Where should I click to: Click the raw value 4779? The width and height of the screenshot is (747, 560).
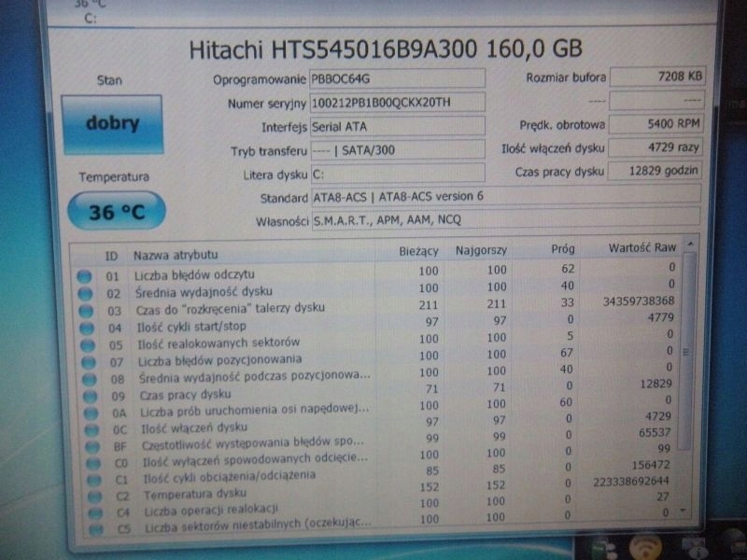660,317
